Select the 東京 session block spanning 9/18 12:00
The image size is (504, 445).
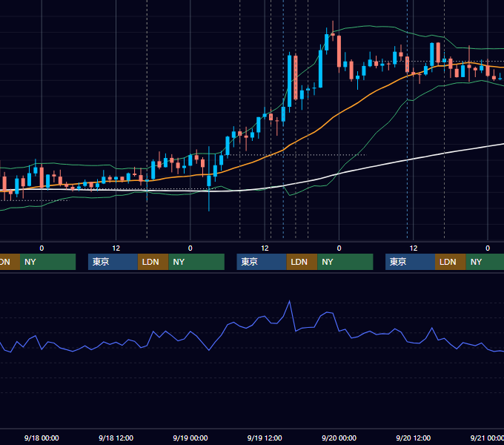tap(113, 262)
